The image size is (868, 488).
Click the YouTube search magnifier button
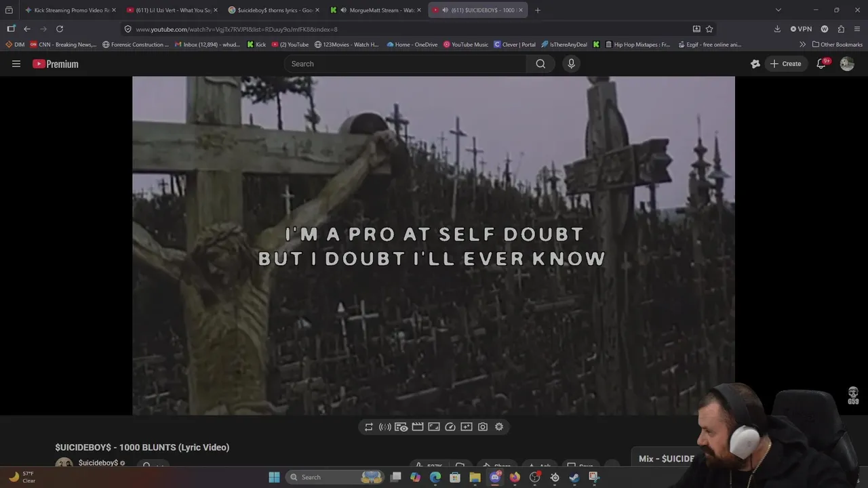coord(540,64)
